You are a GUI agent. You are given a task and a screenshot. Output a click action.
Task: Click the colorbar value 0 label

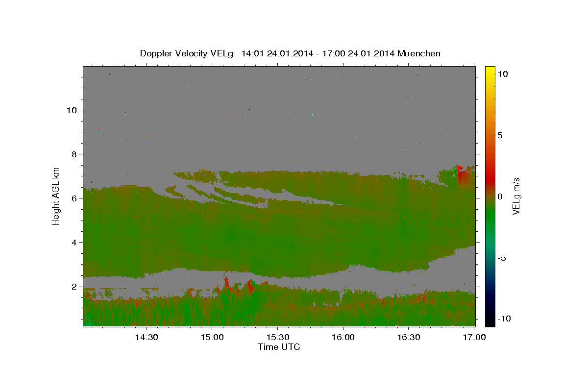click(500, 196)
